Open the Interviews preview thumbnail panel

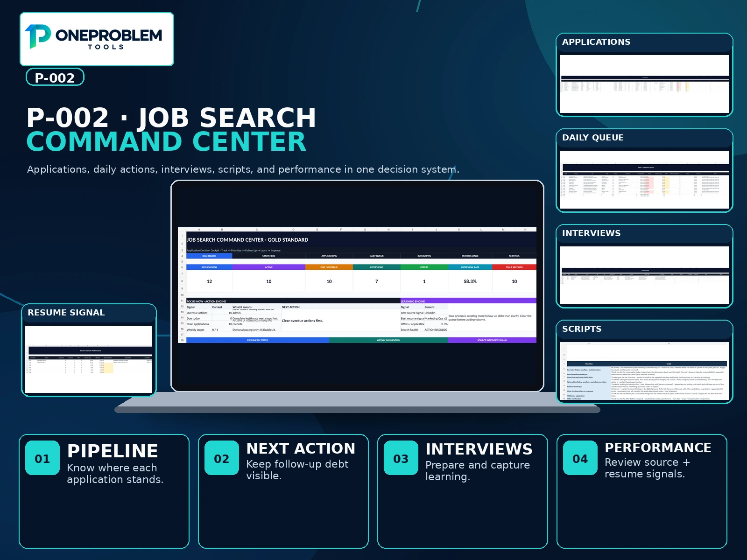point(644,266)
